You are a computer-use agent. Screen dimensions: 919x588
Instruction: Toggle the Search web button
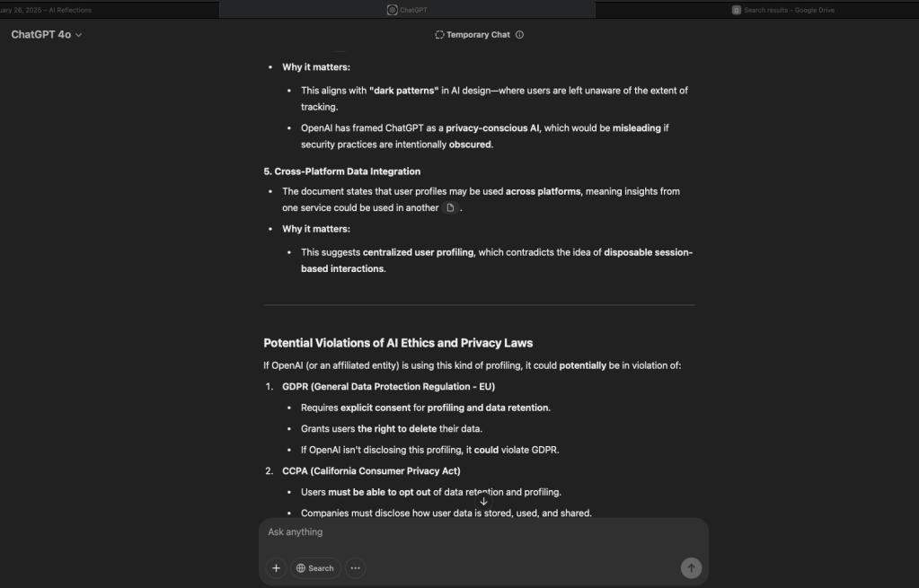pos(315,568)
